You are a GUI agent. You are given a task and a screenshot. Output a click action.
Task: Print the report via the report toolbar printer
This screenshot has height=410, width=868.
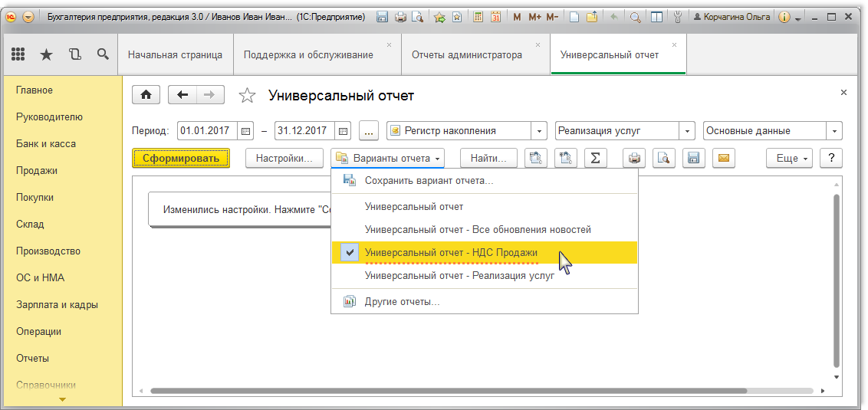click(x=634, y=158)
